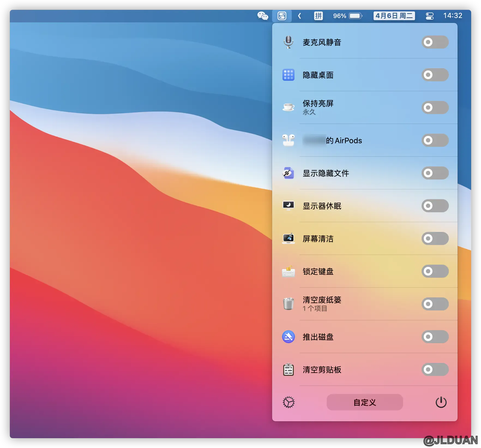
Task: Click the 自定义 button
Action: 365,402
